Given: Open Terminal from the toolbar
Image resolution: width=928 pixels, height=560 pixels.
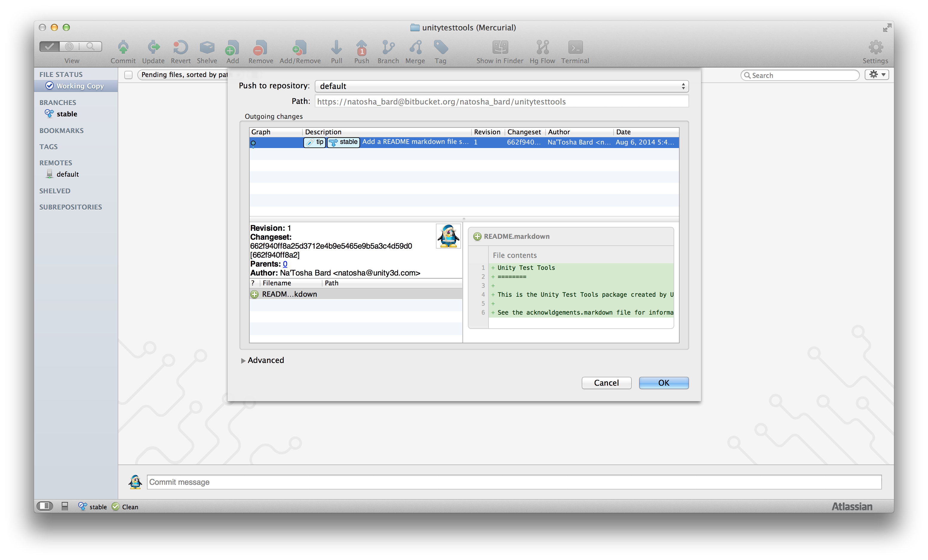Looking at the screenshot, I should click(x=575, y=48).
